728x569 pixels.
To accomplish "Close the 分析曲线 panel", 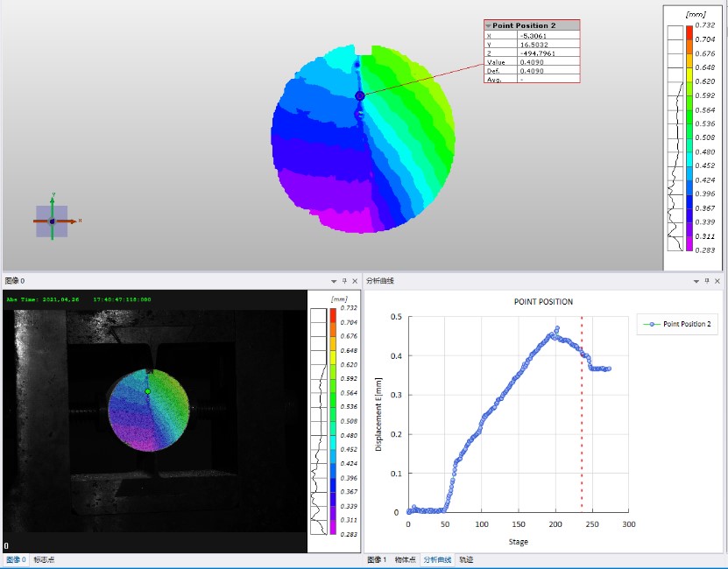I will [x=717, y=281].
